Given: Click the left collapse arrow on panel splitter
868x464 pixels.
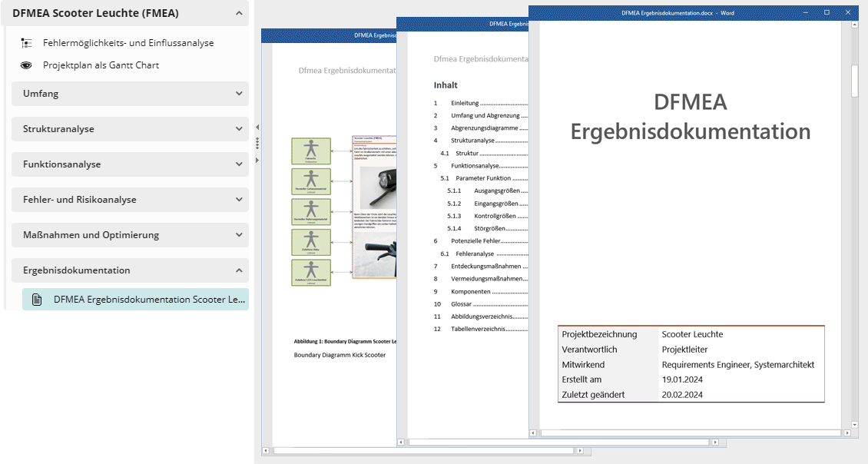Looking at the screenshot, I should [257, 128].
